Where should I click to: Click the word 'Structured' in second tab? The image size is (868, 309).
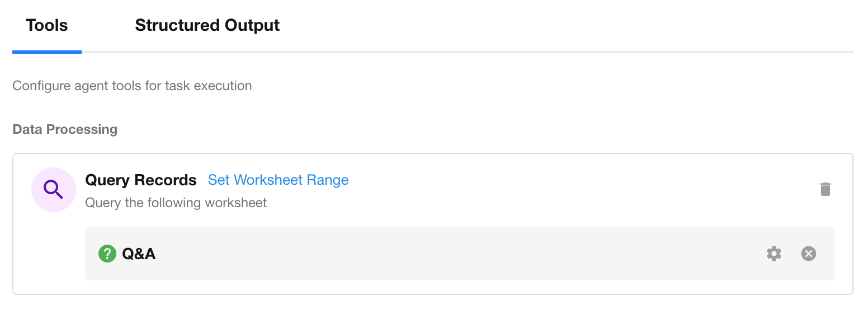[177, 26]
